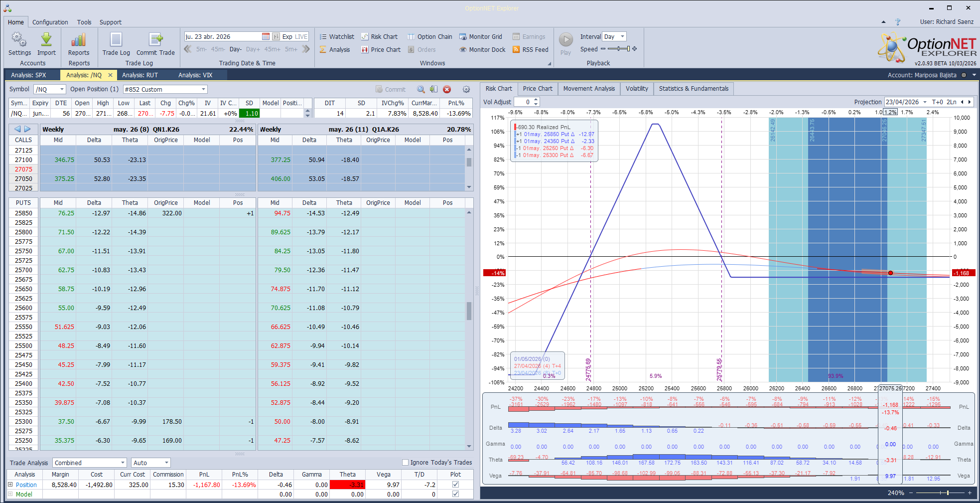The width and height of the screenshot is (980, 503).
Task: Toggle Ignore Today's Trades checkbox
Action: [x=405, y=462]
